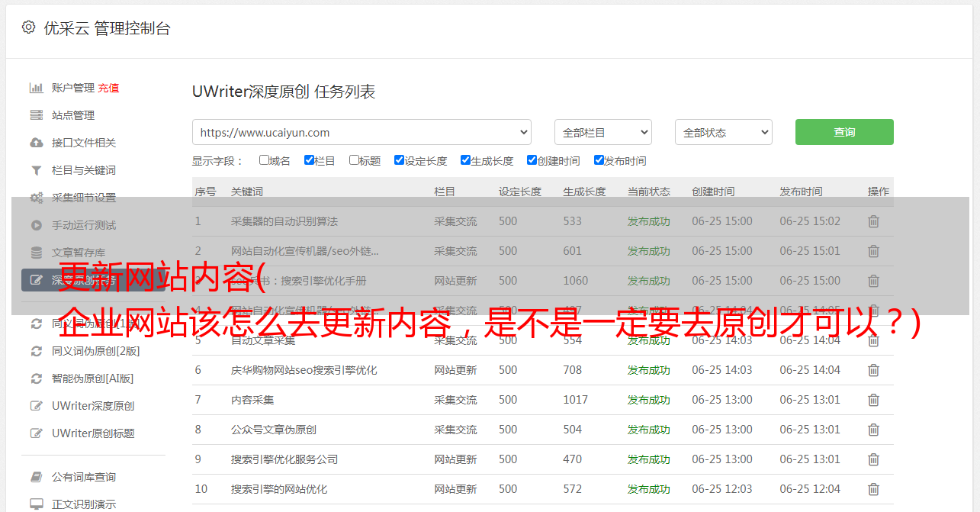Delete the 庆华购物网站seo搜索引擎优化 task row
980x512 pixels.
coord(873,370)
